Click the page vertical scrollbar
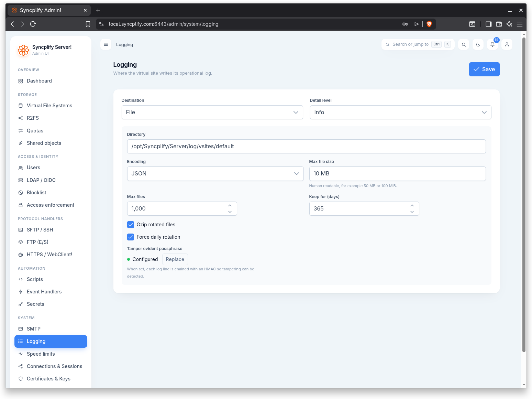 click(524, 194)
